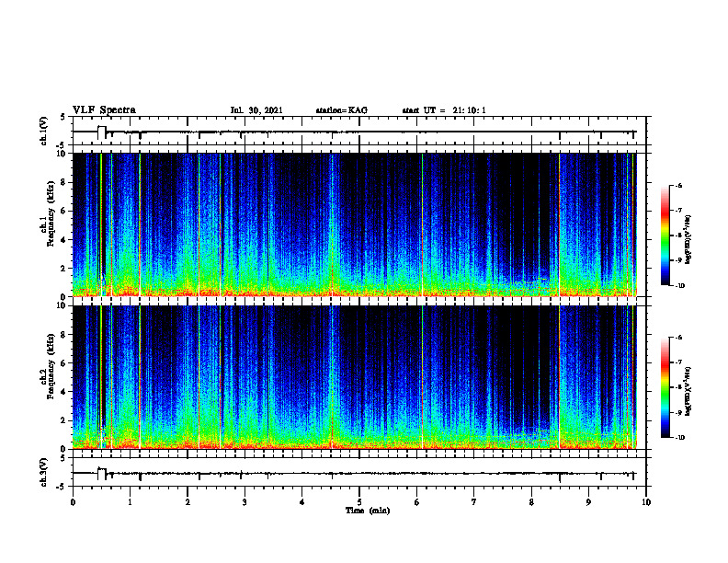This screenshot has height=563, width=728.
Task: Click the ch.2 lower spectrogram panel
Action: 355,377
